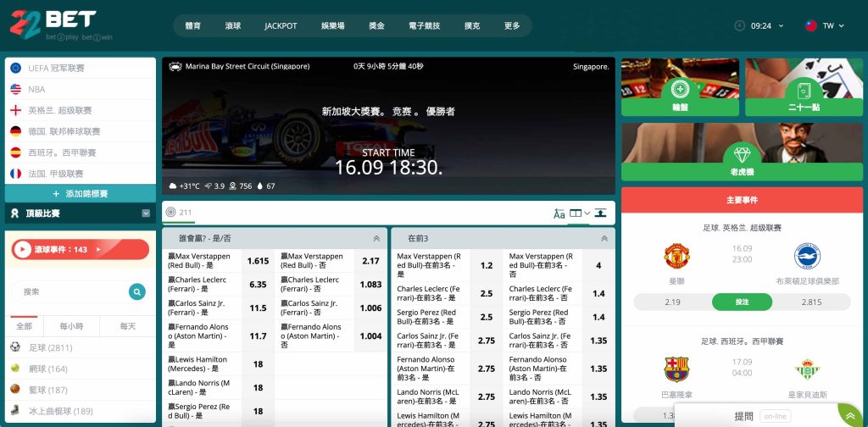
Task: Open the 獎金 menu
Action: 376,25
